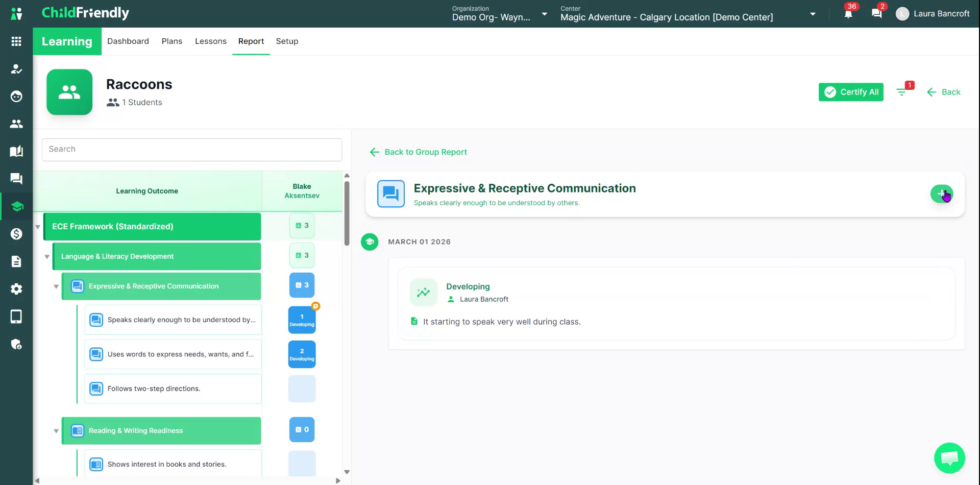This screenshot has height=485, width=980.
Task: Open the billing dollar sidebar icon
Action: pos(16,234)
